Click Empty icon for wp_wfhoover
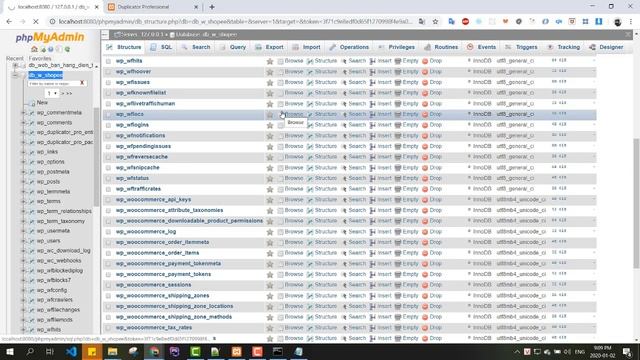This screenshot has width=640, height=360. coord(398,72)
